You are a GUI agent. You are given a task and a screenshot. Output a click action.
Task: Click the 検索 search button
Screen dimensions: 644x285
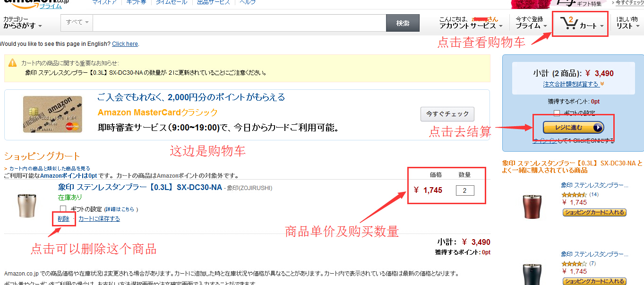[x=403, y=23]
